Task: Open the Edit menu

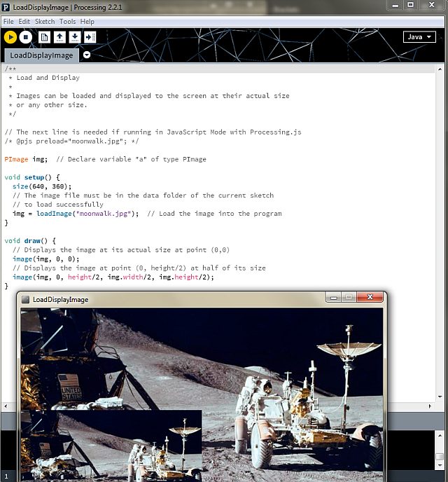Action: 24,22
